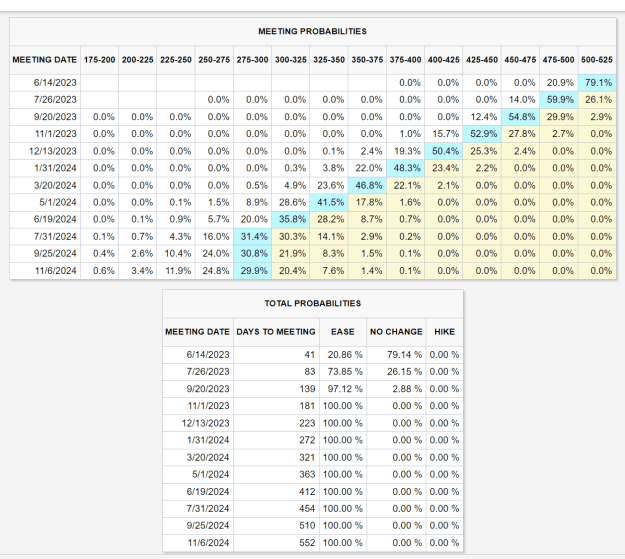625x559 pixels.
Task: Select the 23.6% cell for 3/20/2024
Action: point(331,185)
